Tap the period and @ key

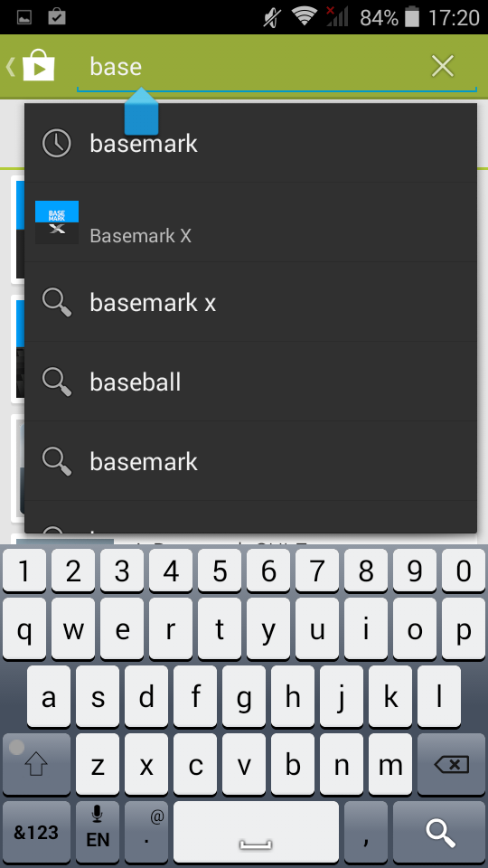coord(146,832)
